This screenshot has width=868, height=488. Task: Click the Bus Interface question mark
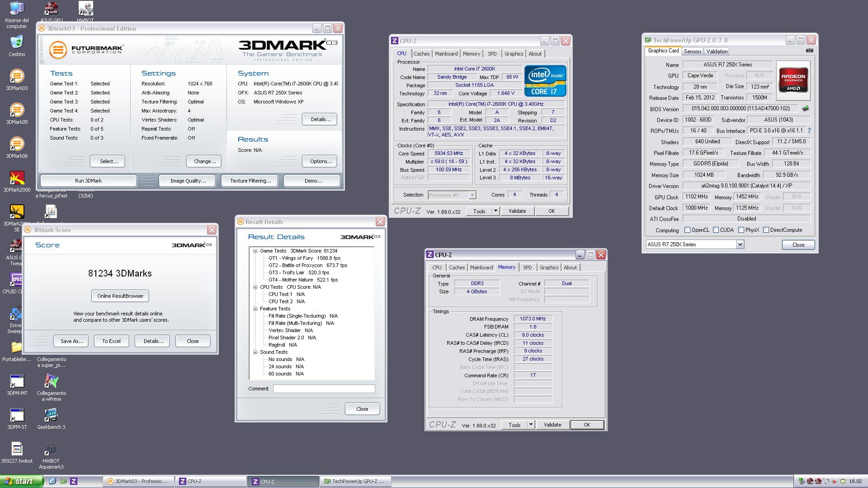pyautogui.click(x=809, y=131)
